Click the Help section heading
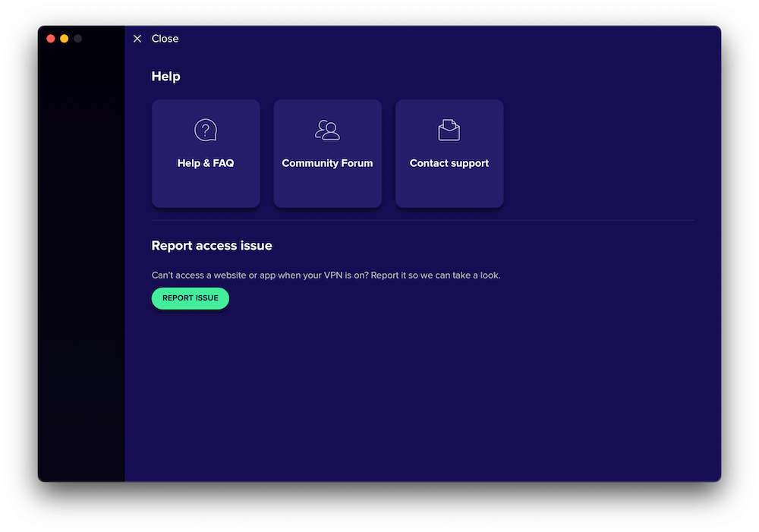This screenshot has height=532, width=759. (165, 77)
